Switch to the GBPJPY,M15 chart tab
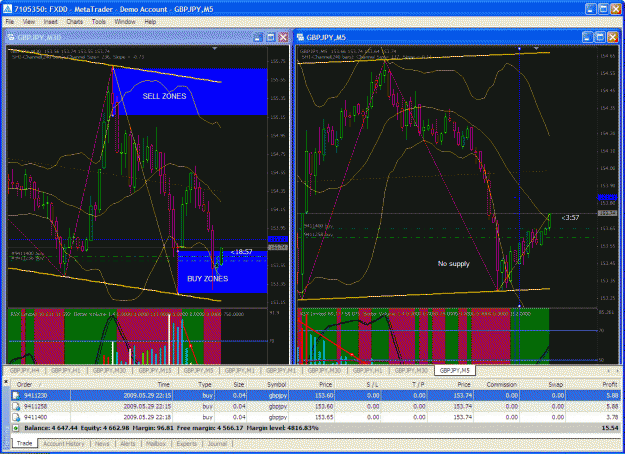The image size is (625, 454). pos(155,371)
